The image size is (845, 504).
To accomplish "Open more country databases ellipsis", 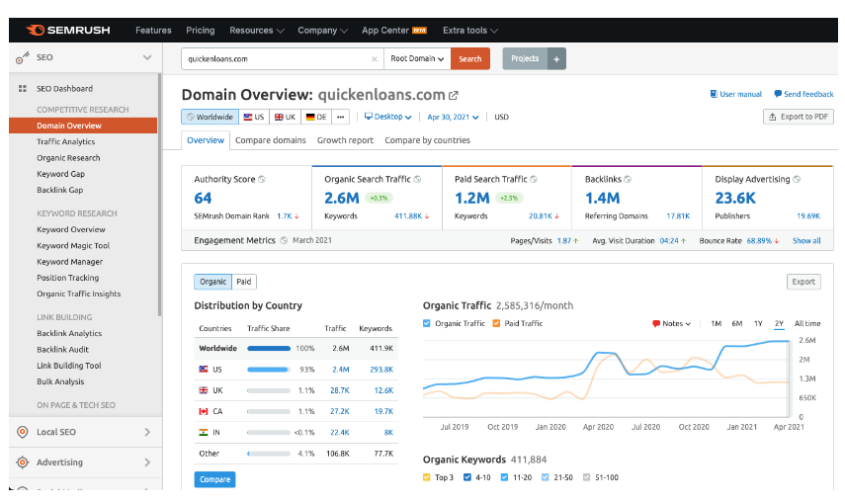I will tap(340, 117).
